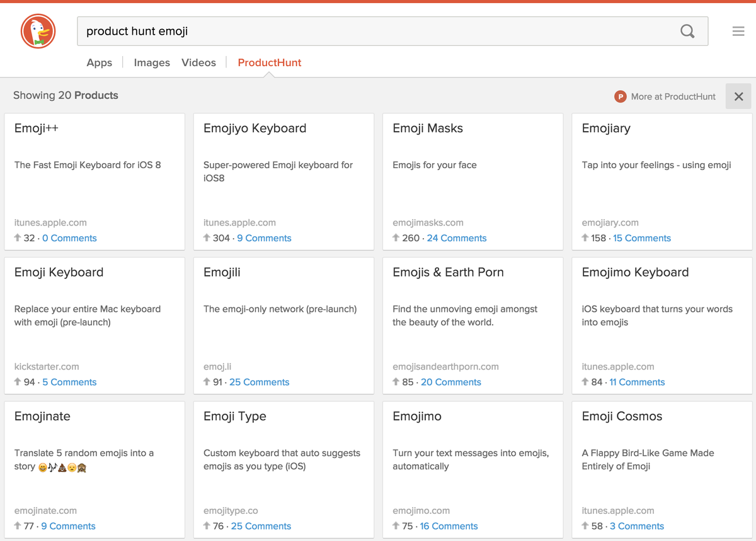Open 11 Comments on Emojimo Keyboard
The image size is (756, 541).
tap(637, 382)
